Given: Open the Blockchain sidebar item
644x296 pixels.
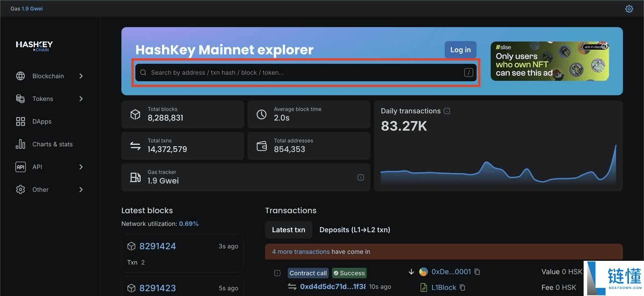Looking at the screenshot, I should click(50, 76).
